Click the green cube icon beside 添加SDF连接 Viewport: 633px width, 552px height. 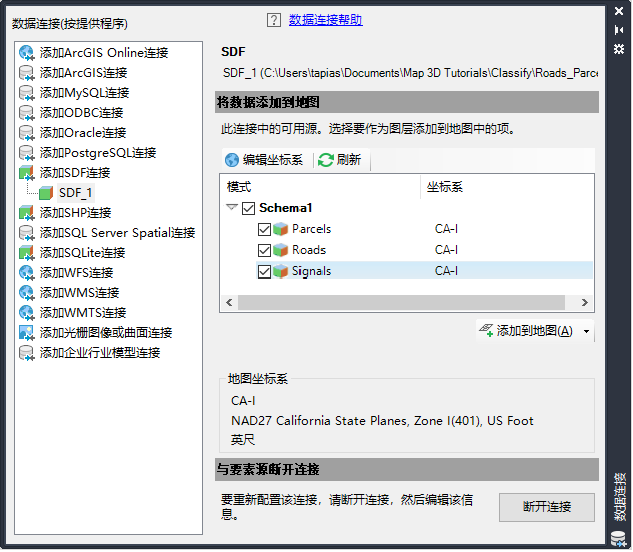pyautogui.click(x=27, y=173)
